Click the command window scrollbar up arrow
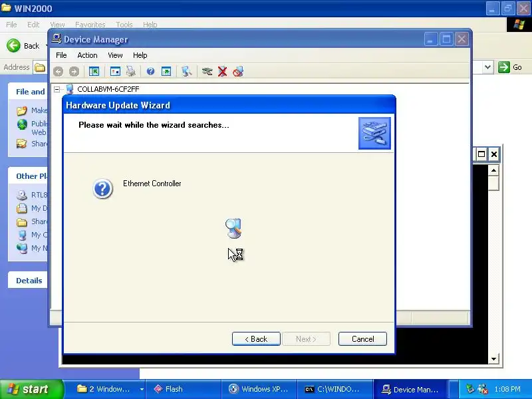 (x=493, y=170)
